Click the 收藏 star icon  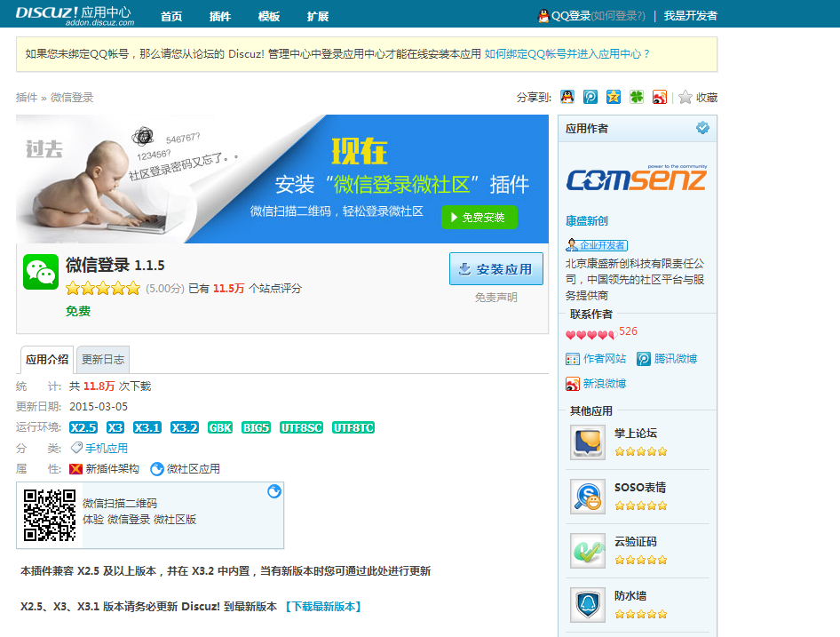coord(685,97)
